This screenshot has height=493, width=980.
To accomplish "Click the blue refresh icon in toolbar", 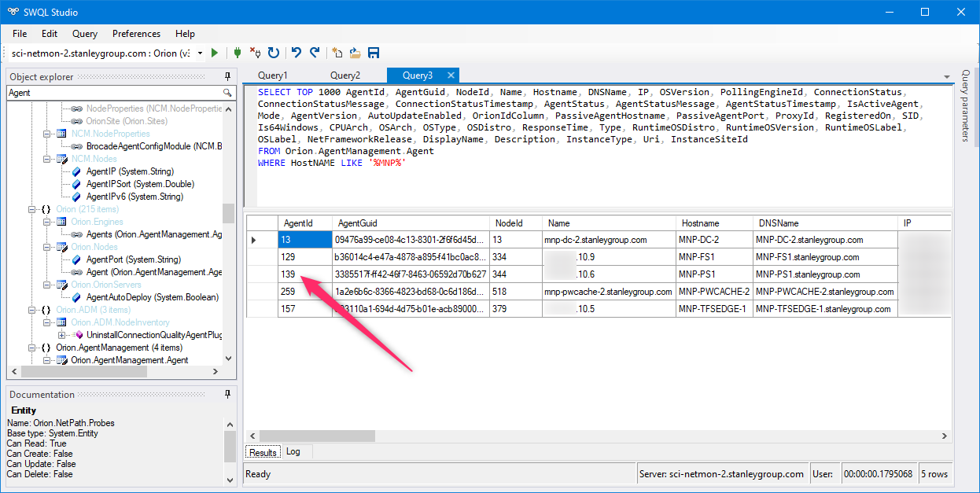I will (x=274, y=53).
